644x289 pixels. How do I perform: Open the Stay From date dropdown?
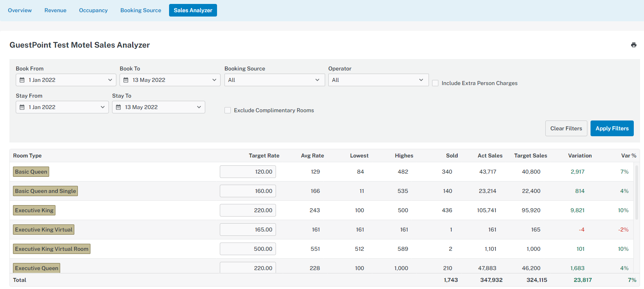[x=62, y=107]
